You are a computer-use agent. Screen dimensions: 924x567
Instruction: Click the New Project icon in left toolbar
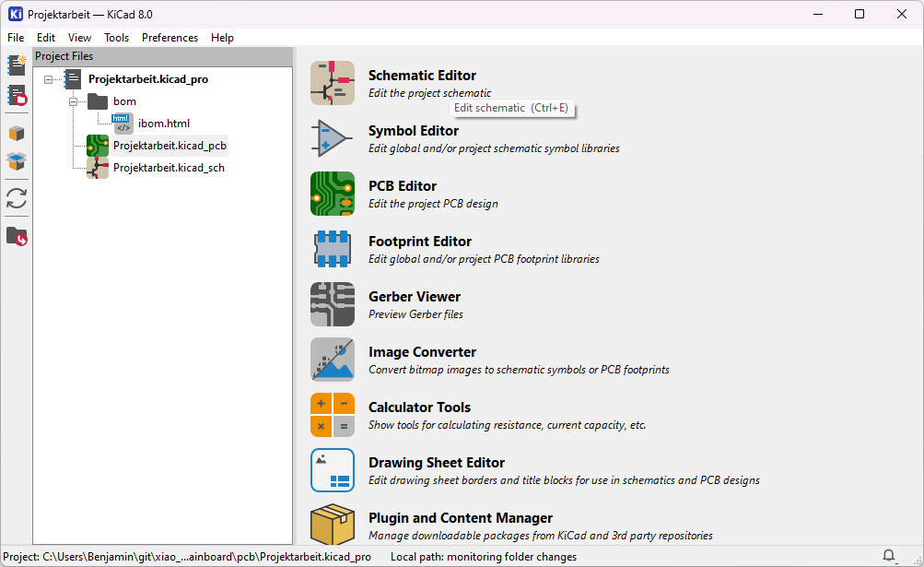tap(17, 65)
